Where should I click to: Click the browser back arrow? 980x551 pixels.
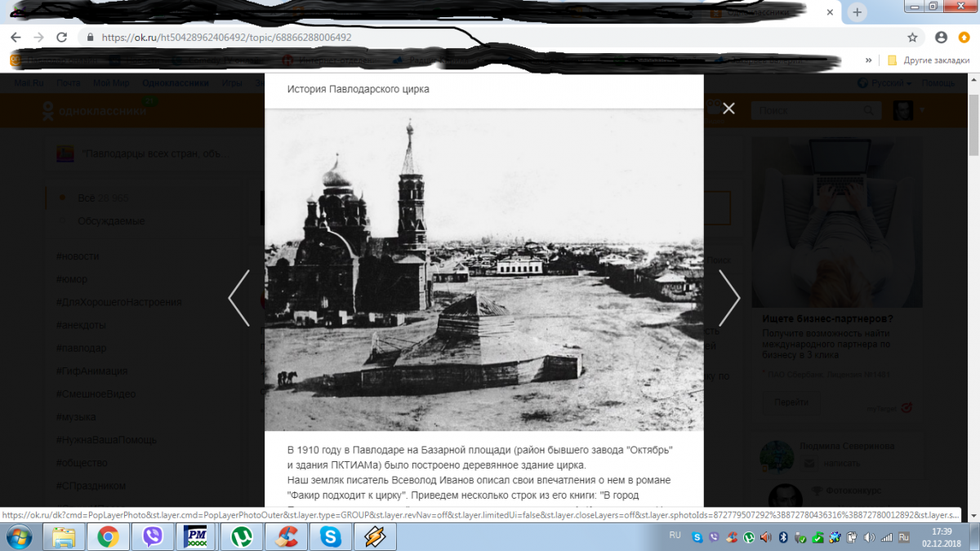click(16, 38)
